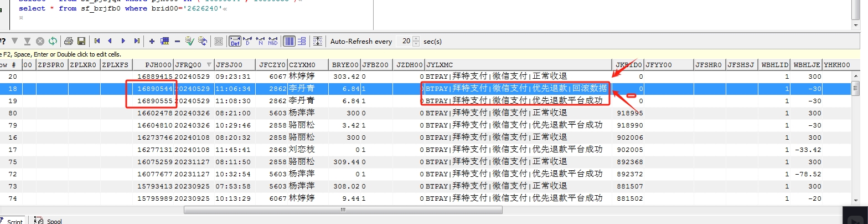Toggle the Def column-width mode
The width and height of the screenshot is (868, 224).
tap(235, 41)
